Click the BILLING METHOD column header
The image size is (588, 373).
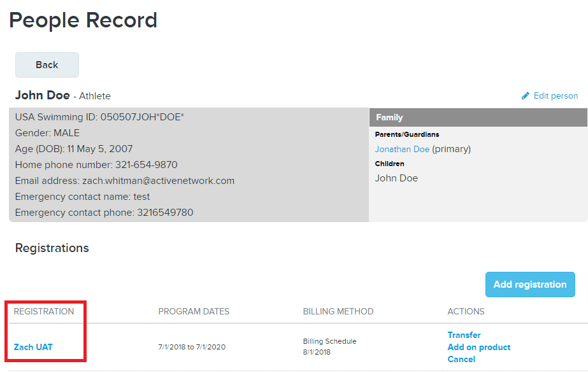338,311
